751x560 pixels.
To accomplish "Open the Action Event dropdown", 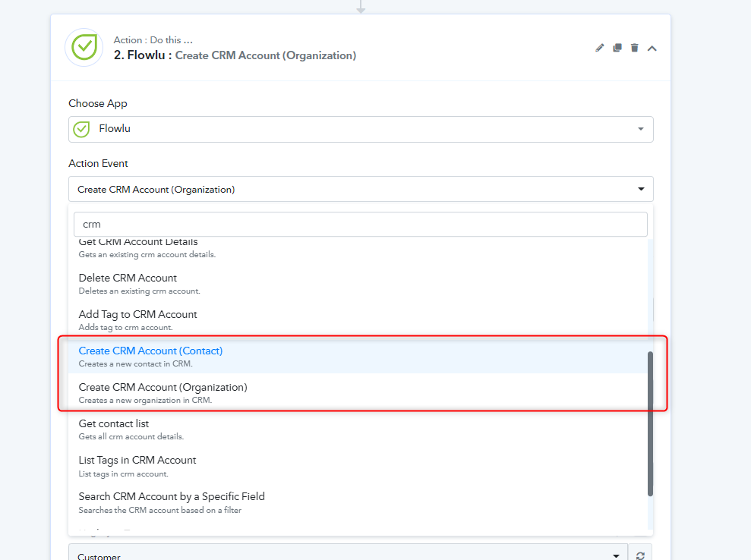I will pyautogui.click(x=361, y=189).
